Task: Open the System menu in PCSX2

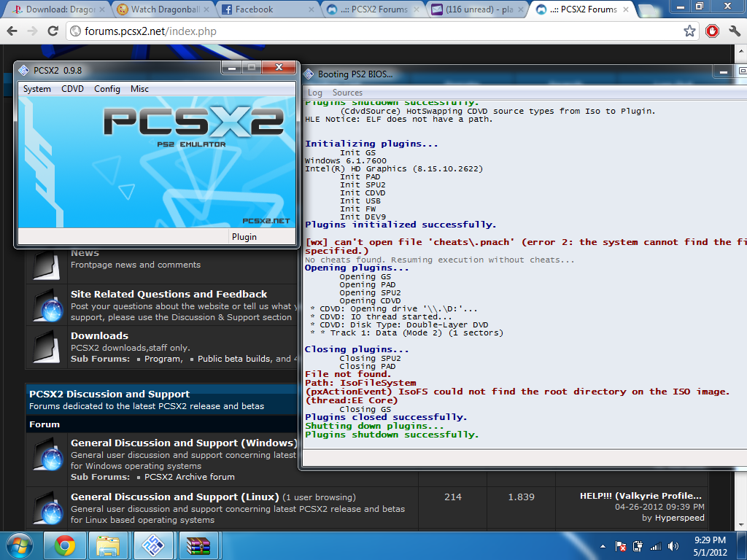Action: tap(36, 89)
